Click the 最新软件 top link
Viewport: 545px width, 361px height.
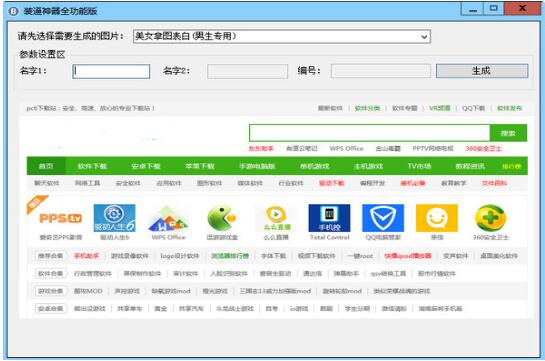330,108
